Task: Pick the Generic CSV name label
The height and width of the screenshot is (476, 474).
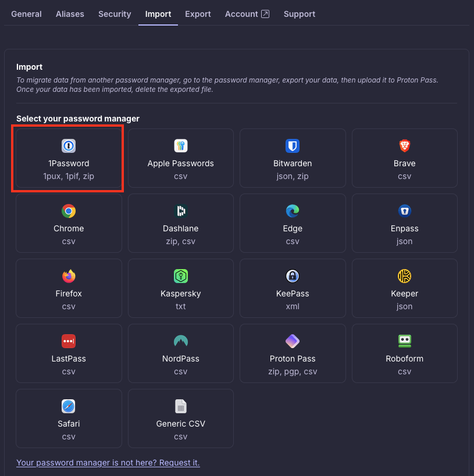Action: coord(181,424)
